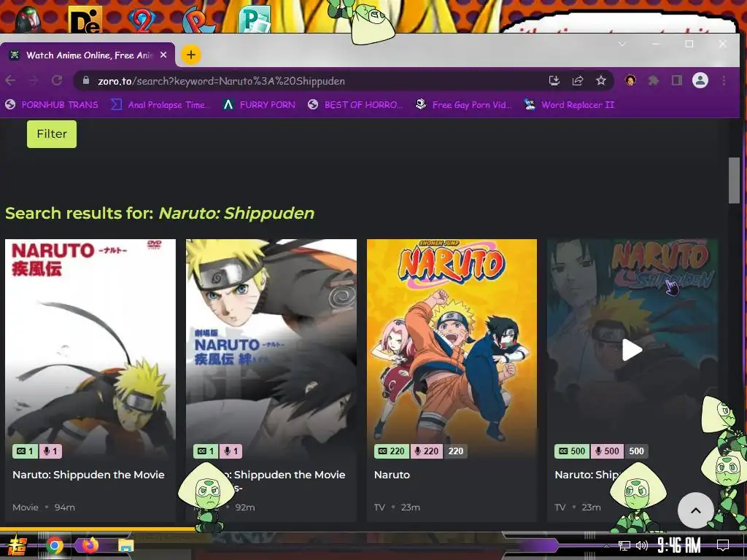The image size is (747, 560).
Task: Open the extensions puzzle icon
Action: click(x=654, y=80)
